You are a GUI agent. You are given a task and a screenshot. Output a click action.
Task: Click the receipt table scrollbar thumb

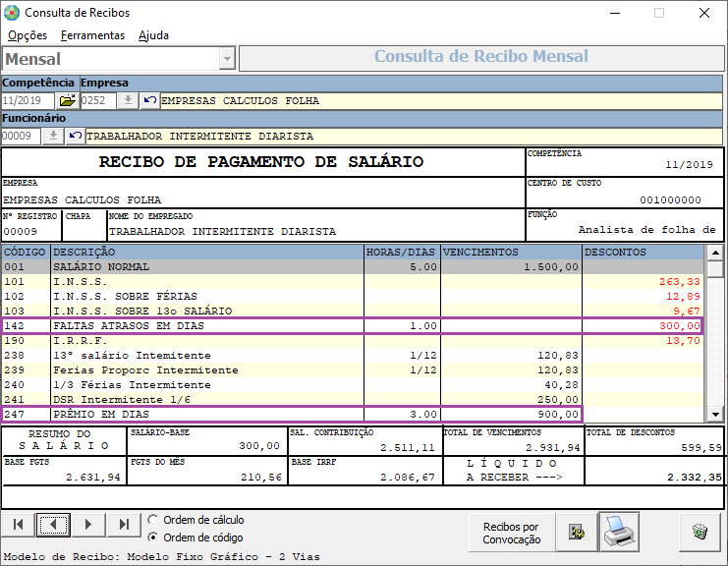[x=715, y=268]
